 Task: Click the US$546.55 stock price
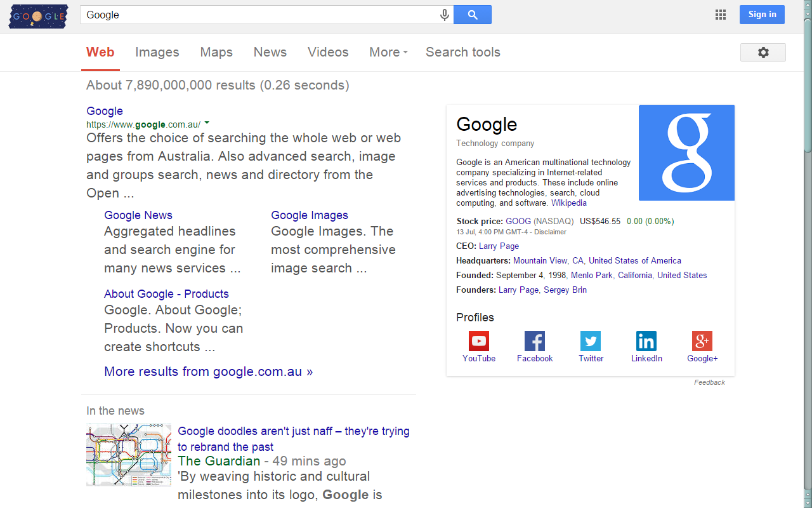point(600,222)
